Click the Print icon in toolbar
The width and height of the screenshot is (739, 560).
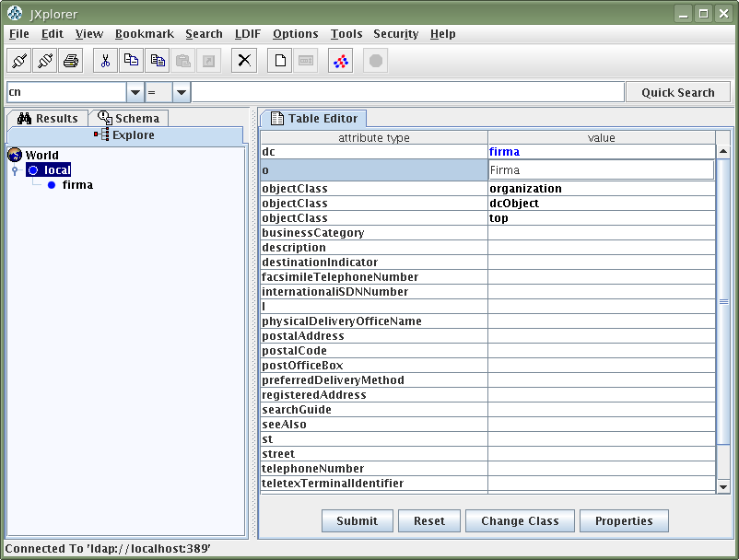pos(71,61)
